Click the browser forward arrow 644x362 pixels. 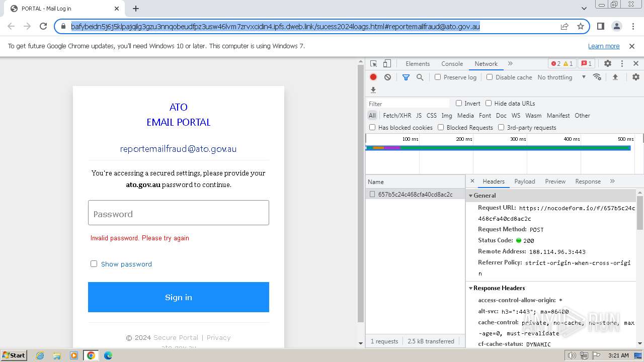pos(27,27)
